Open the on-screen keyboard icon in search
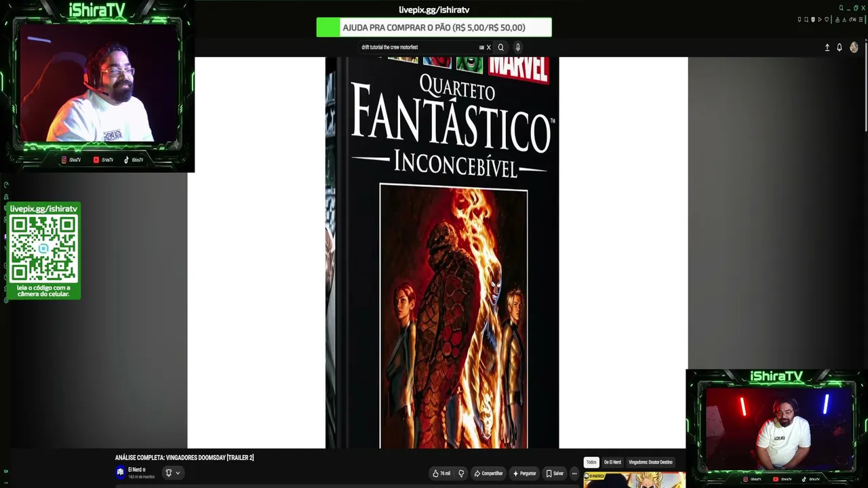 coord(481,47)
